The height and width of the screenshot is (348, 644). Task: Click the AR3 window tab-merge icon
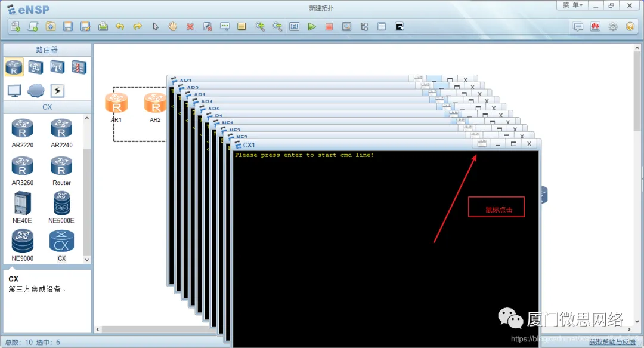pos(418,78)
